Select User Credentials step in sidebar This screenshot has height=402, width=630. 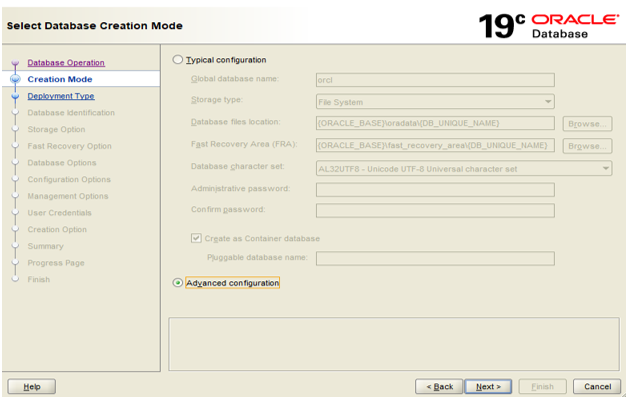(x=59, y=213)
